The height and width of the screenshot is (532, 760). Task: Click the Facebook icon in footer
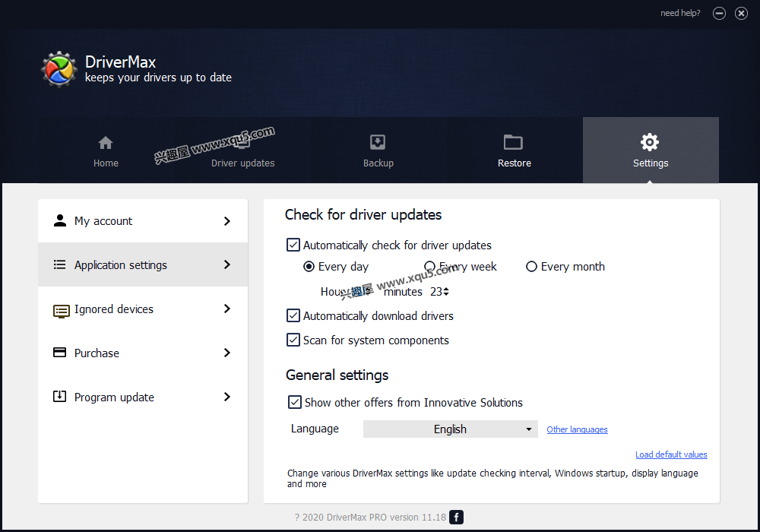click(456, 518)
